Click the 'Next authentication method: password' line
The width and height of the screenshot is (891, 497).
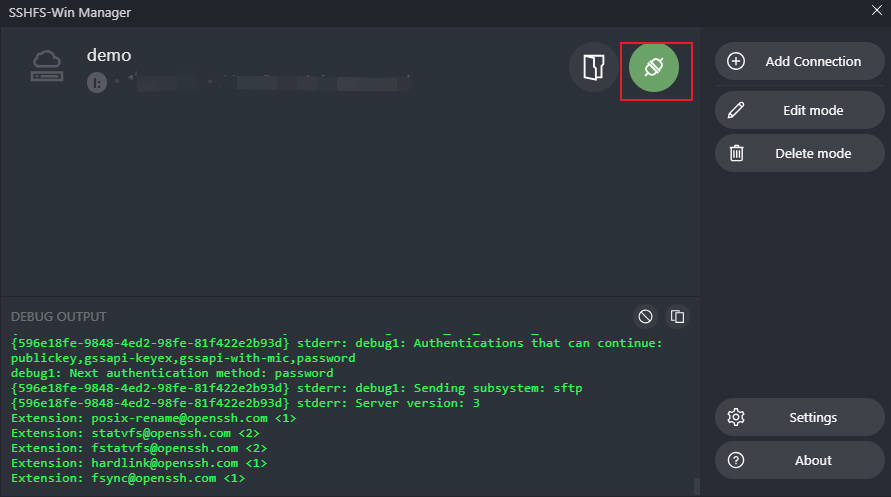click(x=171, y=373)
